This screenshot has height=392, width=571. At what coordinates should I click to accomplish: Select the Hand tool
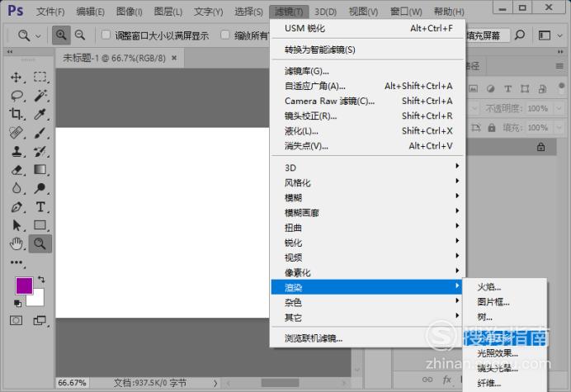pyautogui.click(x=16, y=243)
